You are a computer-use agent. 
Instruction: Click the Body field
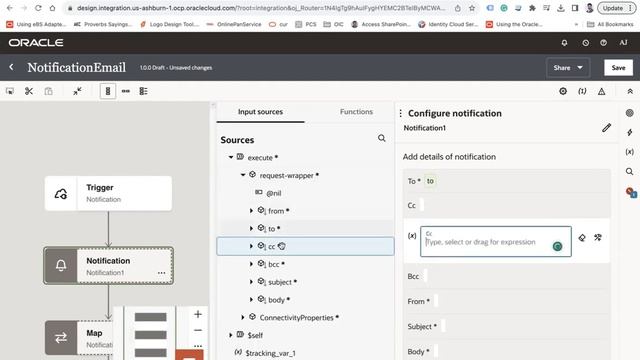(x=506, y=351)
